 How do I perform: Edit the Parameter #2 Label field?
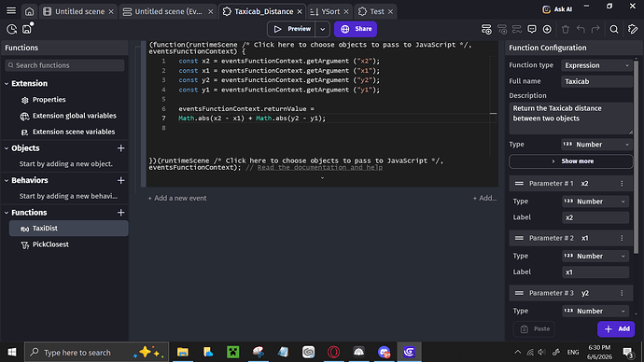[x=595, y=272]
